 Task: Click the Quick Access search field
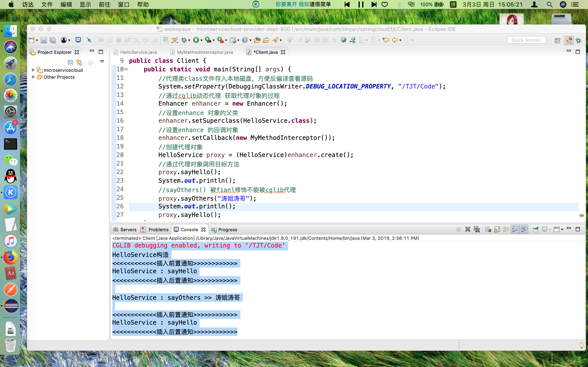click(x=526, y=40)
